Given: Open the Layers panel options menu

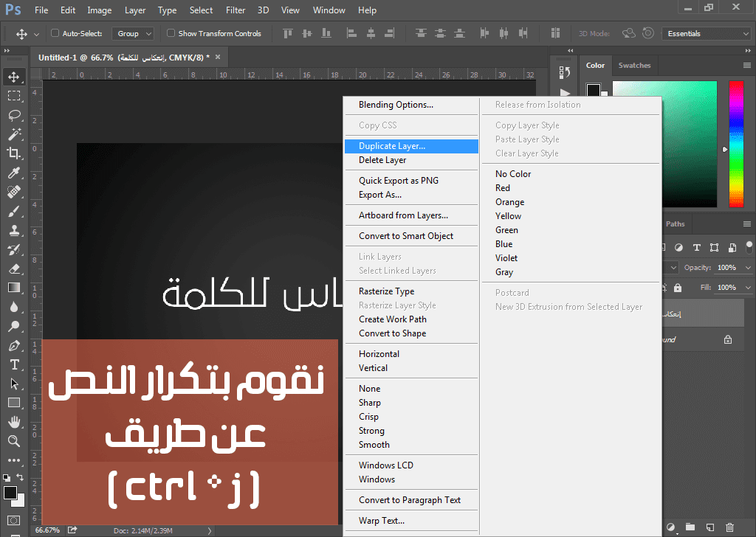Looking at the screenshot, I should pyautogui.click(x=747, y=224).
